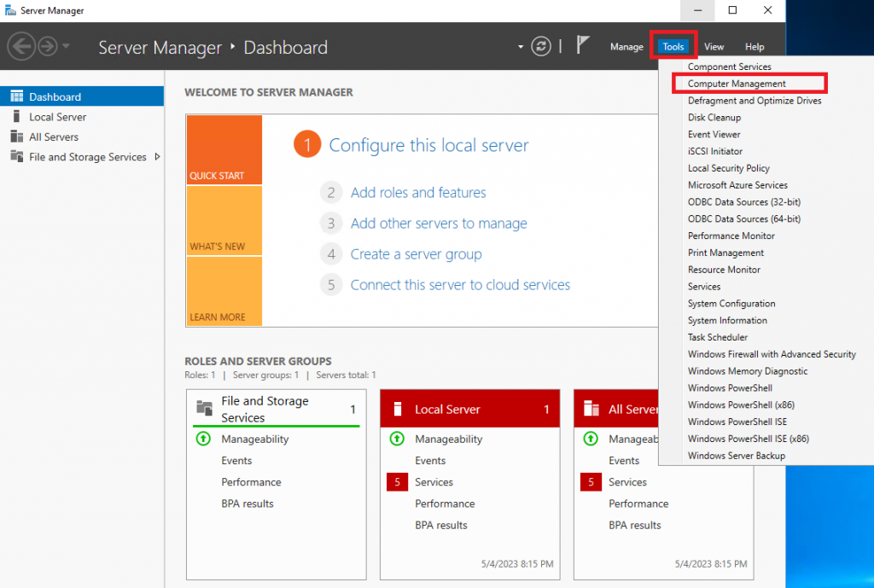Select Disk Cleanup menu entry
Screen dimensions: 874x588
pyautogui.click(x=714, y=118)
